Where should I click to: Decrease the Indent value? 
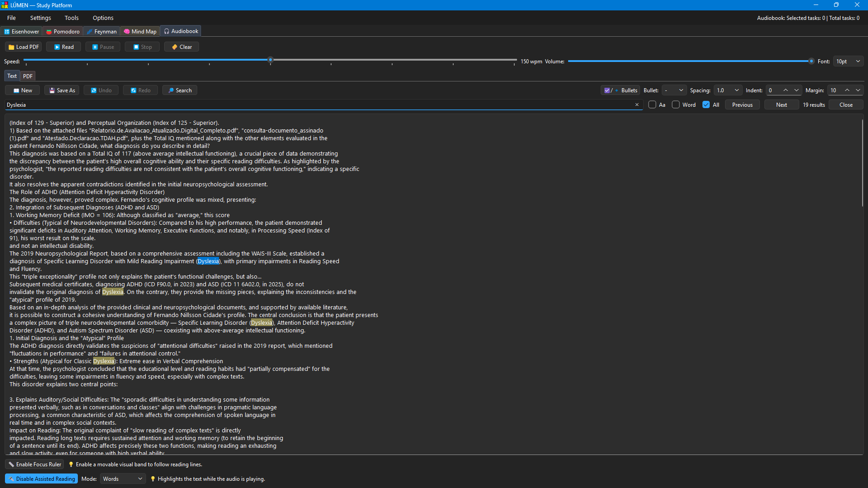(797, 90)
